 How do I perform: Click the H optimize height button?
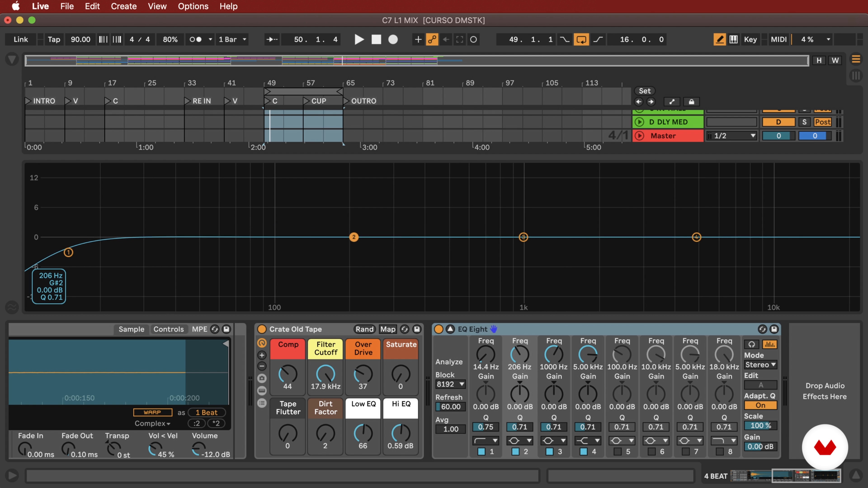[x=819, y=60]
